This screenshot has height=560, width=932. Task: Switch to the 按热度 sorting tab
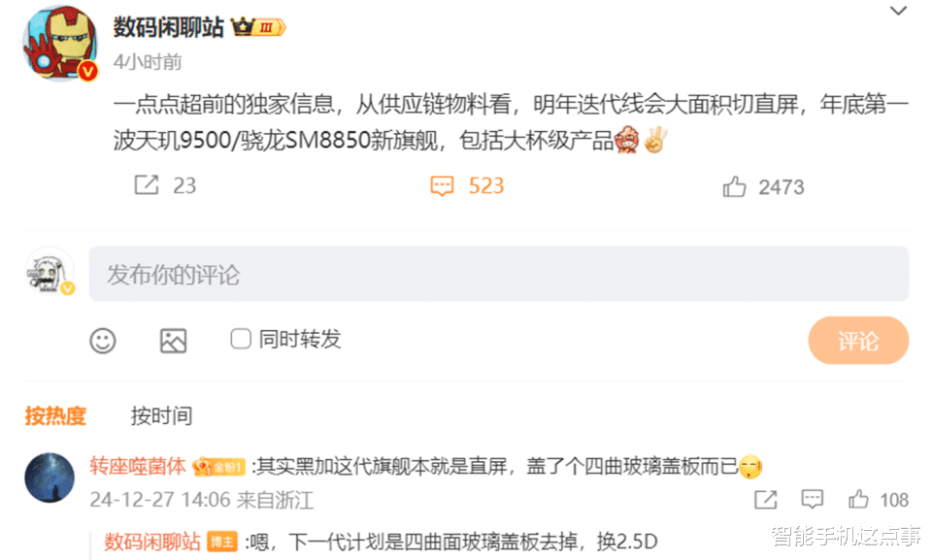55,415
